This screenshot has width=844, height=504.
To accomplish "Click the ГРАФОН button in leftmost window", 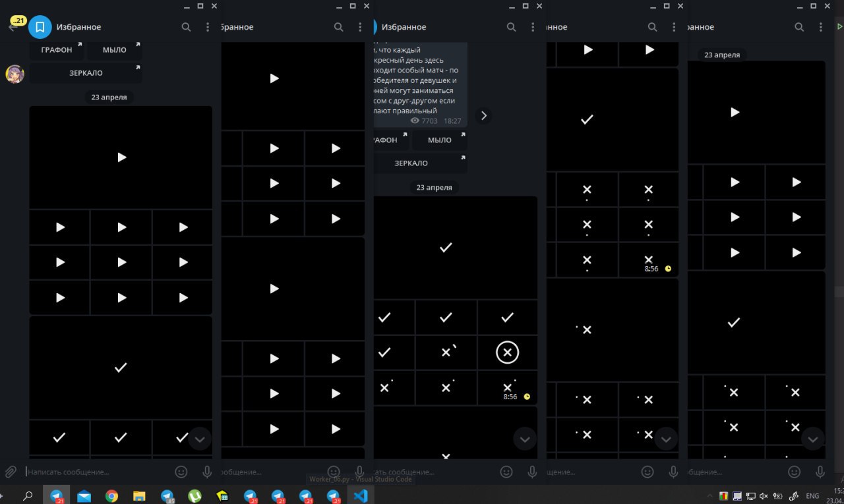I will (x=57, y=50).
